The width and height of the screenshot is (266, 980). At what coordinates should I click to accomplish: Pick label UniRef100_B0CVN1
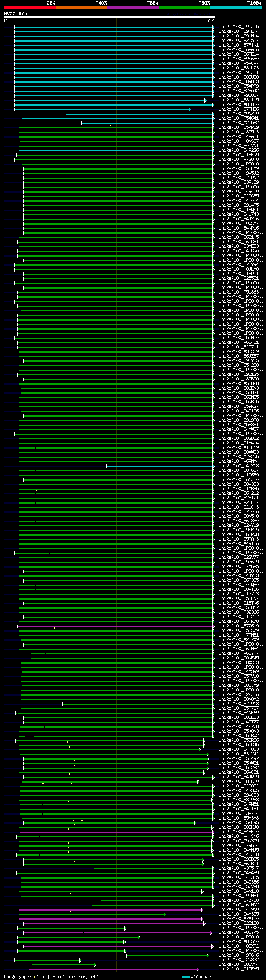click(x=239, y=146)
